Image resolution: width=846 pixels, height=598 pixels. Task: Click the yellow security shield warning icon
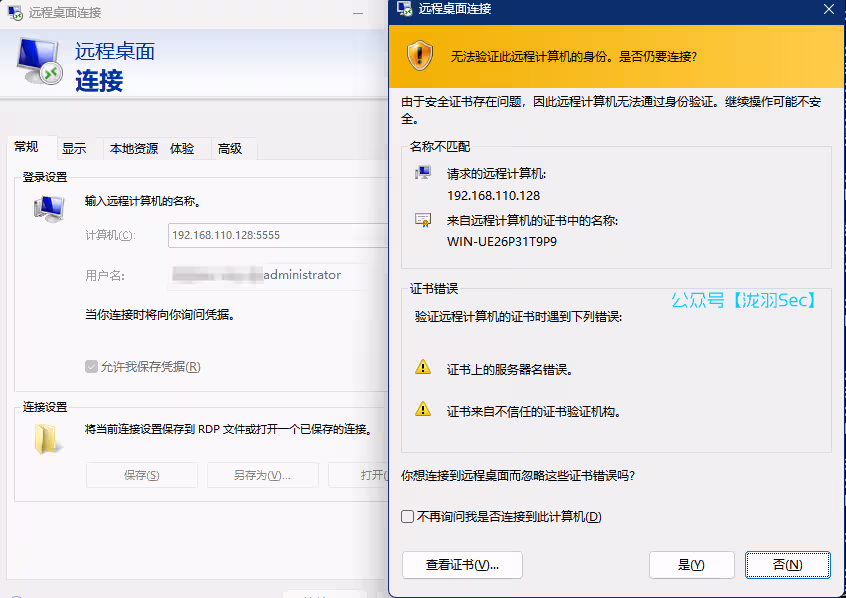coord(420,56)
